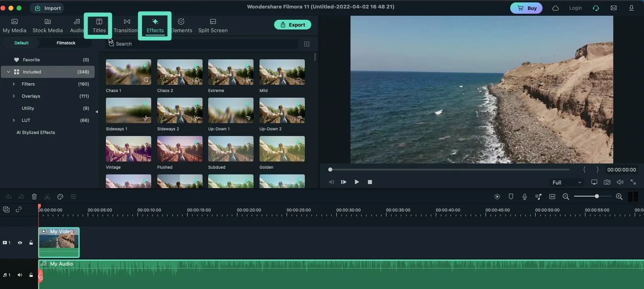The image size is (644, 289).
Task: Click the Export button
Action: tap(293, 25)
